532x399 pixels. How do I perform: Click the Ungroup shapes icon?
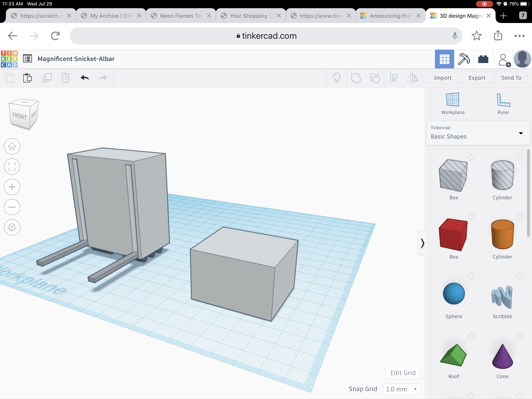click(x=375, y=78)
